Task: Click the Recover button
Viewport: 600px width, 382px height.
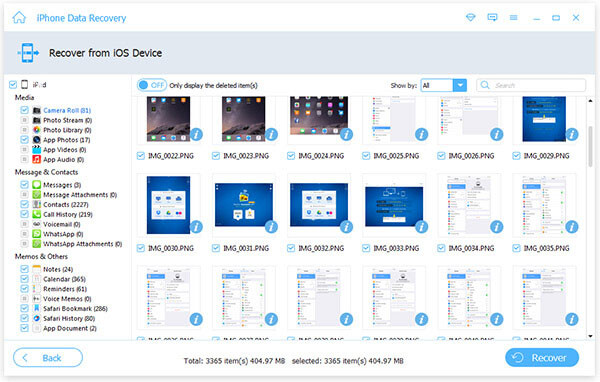Action: (x=542, y=358)
